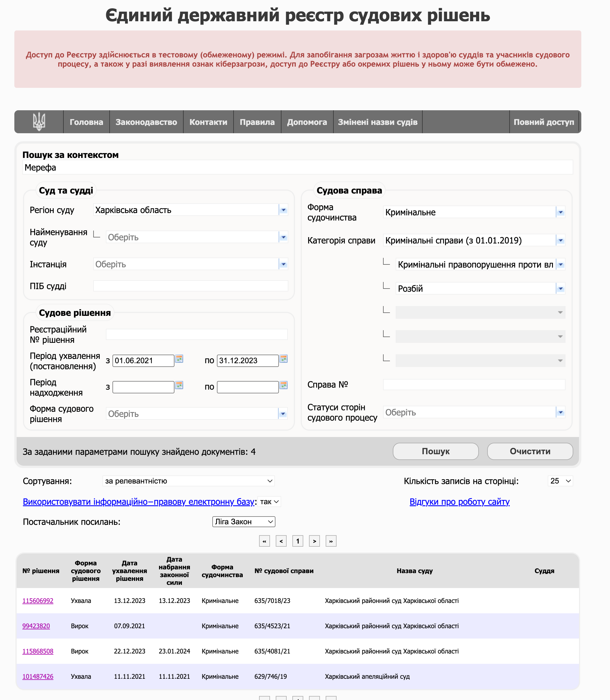Open decision 99423820
Viewport: 610px width, 700px height.
click(x=36, y=626)
